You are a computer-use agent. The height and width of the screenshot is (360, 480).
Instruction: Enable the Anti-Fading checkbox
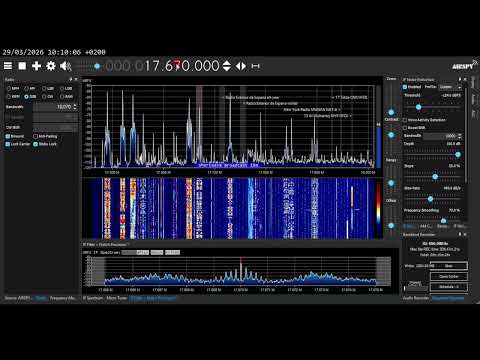point(45,136)
